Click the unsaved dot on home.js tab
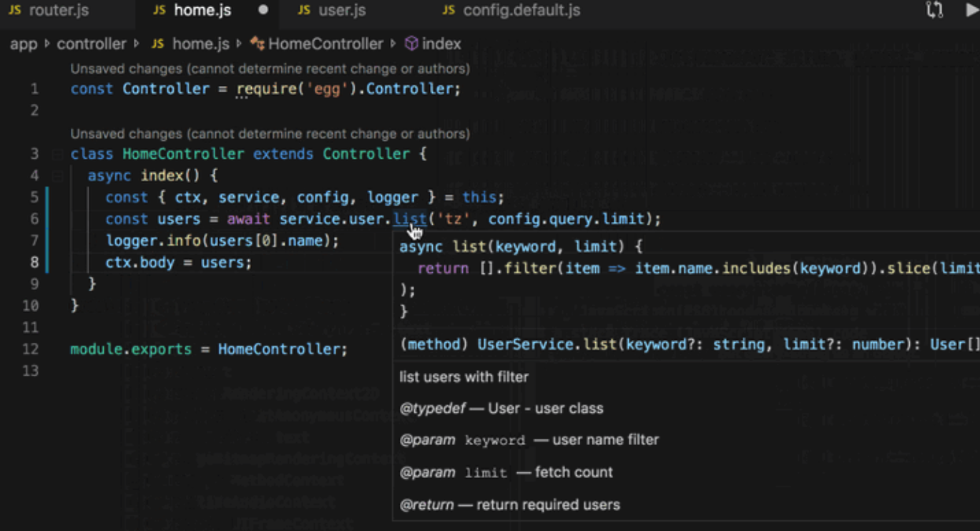This screenshot has width=980, height=531. pos(263,10)
